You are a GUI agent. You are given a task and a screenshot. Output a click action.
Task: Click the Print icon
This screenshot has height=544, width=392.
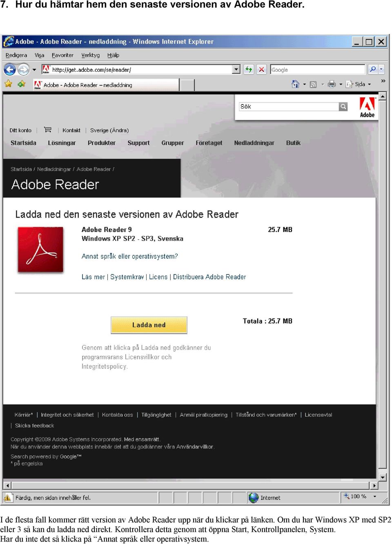(332, 84)
